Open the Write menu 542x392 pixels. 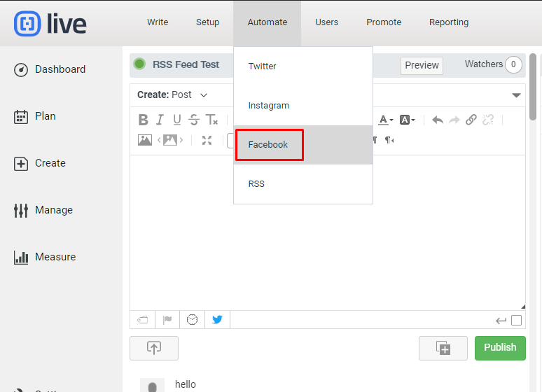(x=158, y=22)
